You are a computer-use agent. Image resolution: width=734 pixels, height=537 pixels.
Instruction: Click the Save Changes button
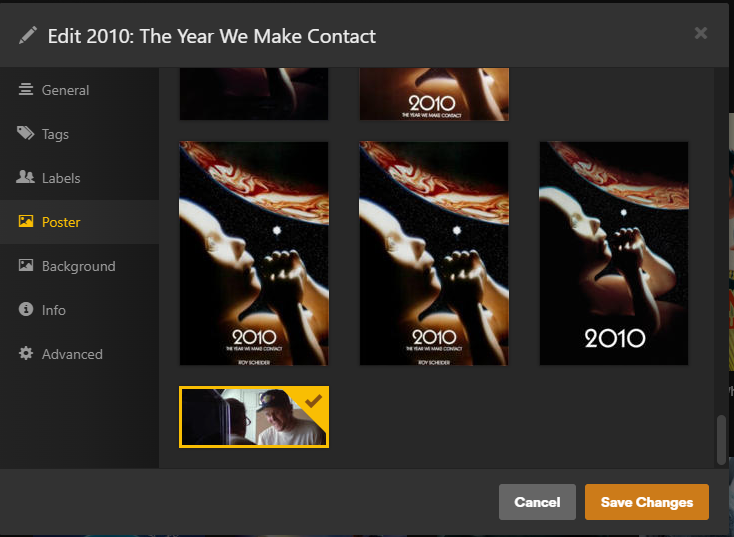(646, 502)
